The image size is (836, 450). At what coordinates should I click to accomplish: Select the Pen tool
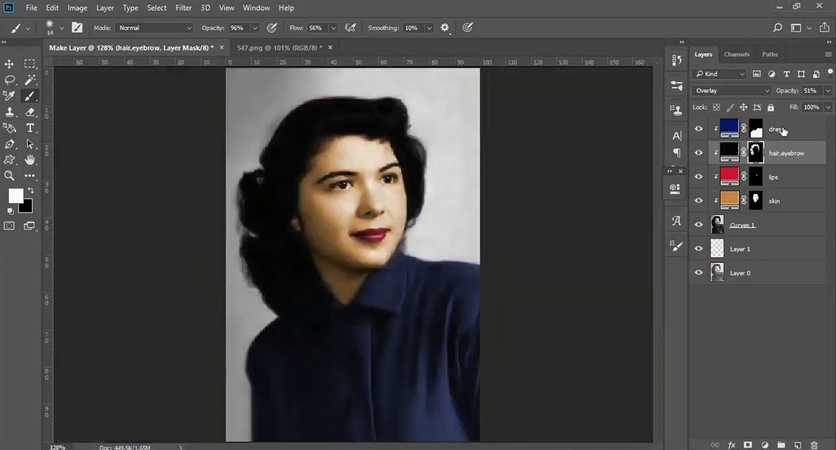pyautogui.click(x=9, y=144)
